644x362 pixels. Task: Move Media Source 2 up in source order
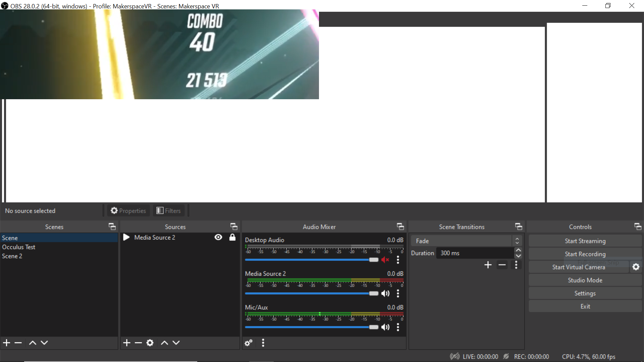tap(164, 343)
